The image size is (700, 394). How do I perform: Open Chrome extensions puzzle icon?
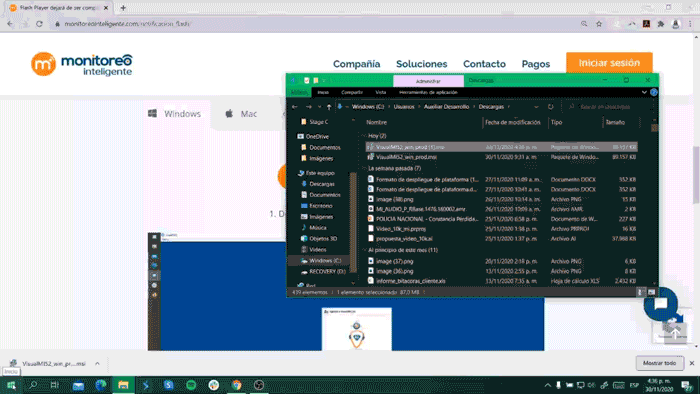click(x=661, y=24)
